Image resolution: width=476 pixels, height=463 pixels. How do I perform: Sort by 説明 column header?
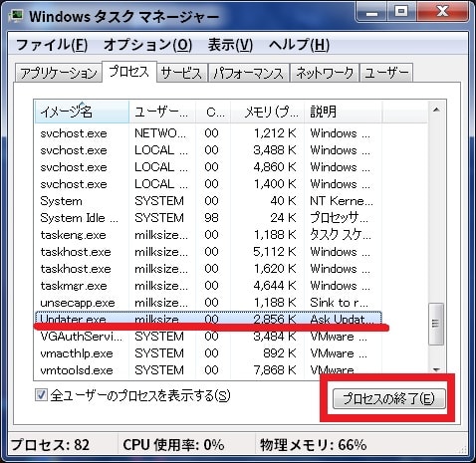344,112
